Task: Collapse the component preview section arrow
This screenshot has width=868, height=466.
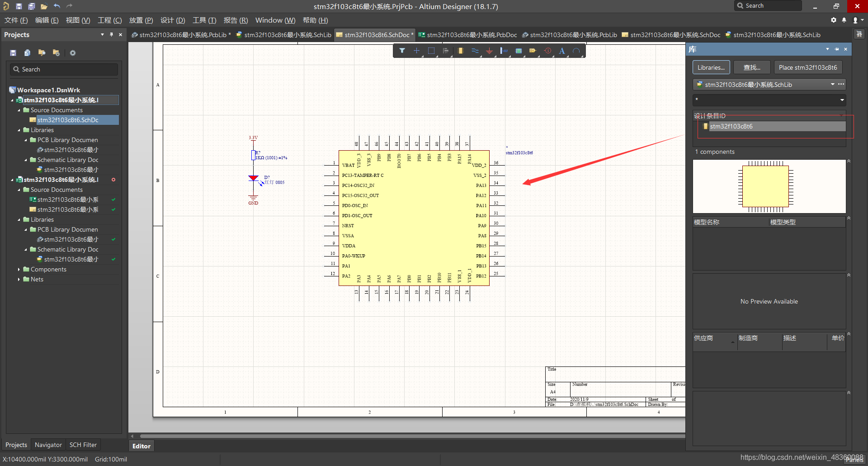Action: (x=849, y=161)
